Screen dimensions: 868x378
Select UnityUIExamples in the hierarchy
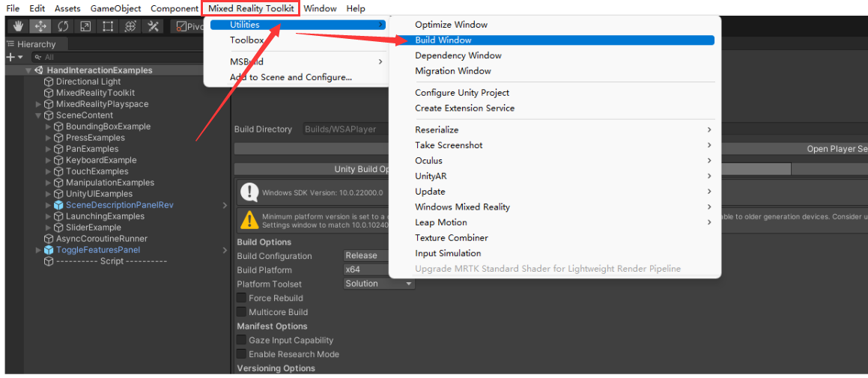click(x=99, y=194)
